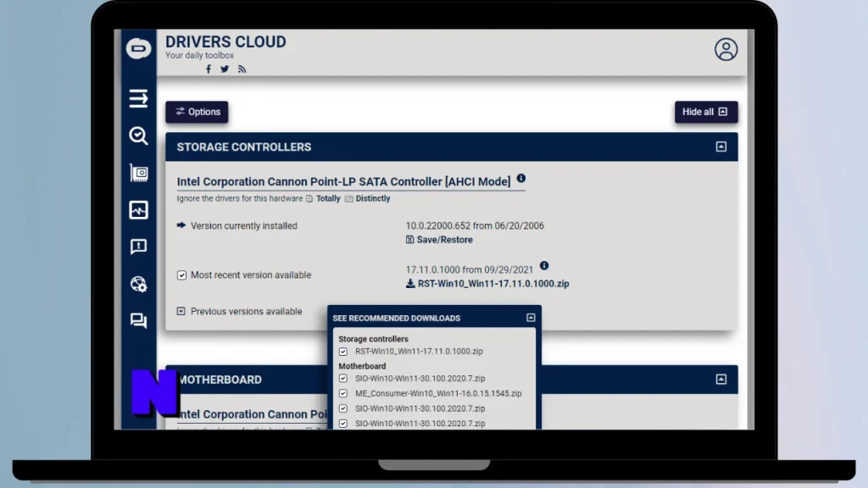868x488 pixels.
Task: Collapse the Storage Controllers section
Action: point(721,147)
